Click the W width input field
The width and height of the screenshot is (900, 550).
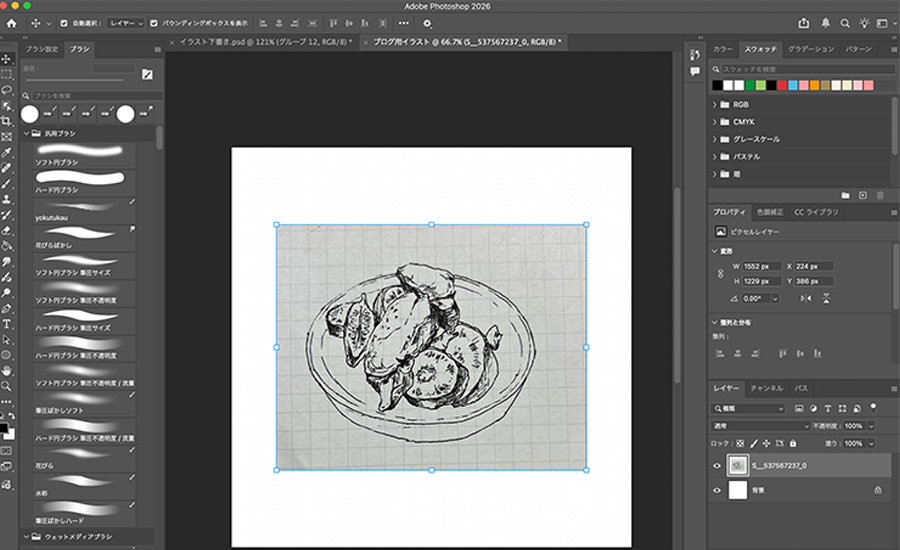click(x=760, y=266)
